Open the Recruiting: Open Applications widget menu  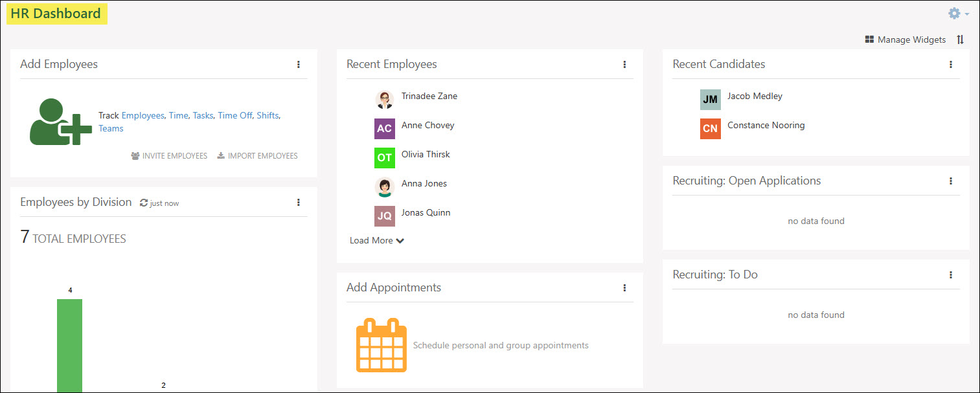[x=950, y=181]
